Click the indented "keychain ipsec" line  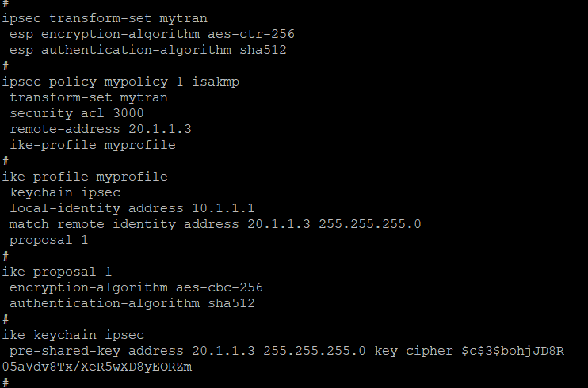[x=64, y=192]
